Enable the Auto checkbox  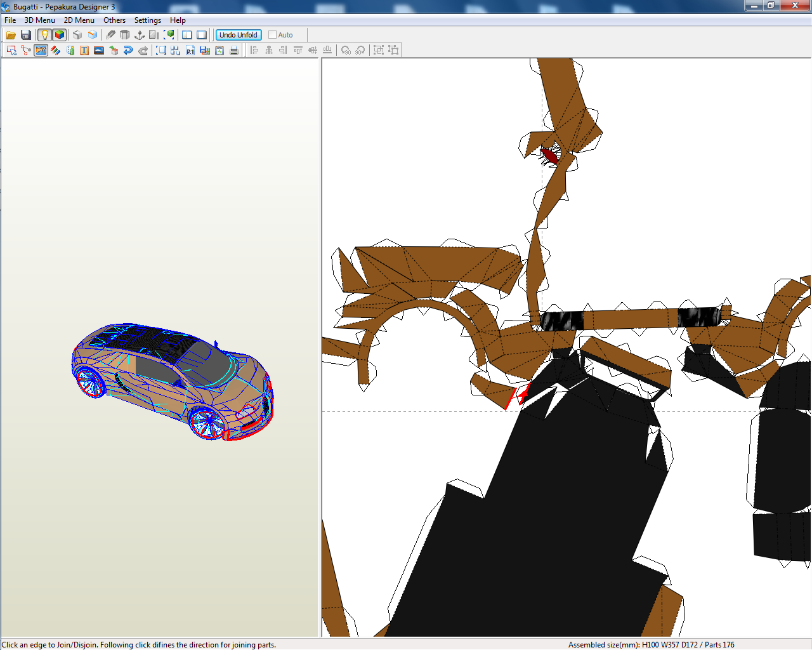pyautogui.click(x=271, y=35)
